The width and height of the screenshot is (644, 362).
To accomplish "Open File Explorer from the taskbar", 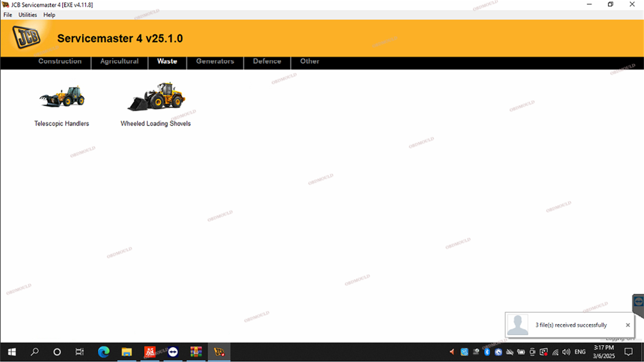I will click(126, 352).
